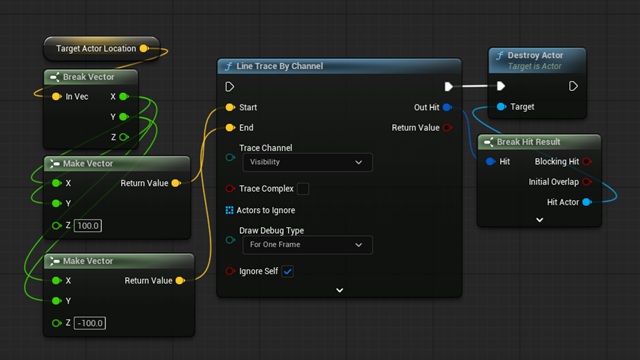The width and height of the screenshot is (640, 360).
Task: Enable the Trace Complex checkbox
Action: pyautogui.click(x=303, y=189)
